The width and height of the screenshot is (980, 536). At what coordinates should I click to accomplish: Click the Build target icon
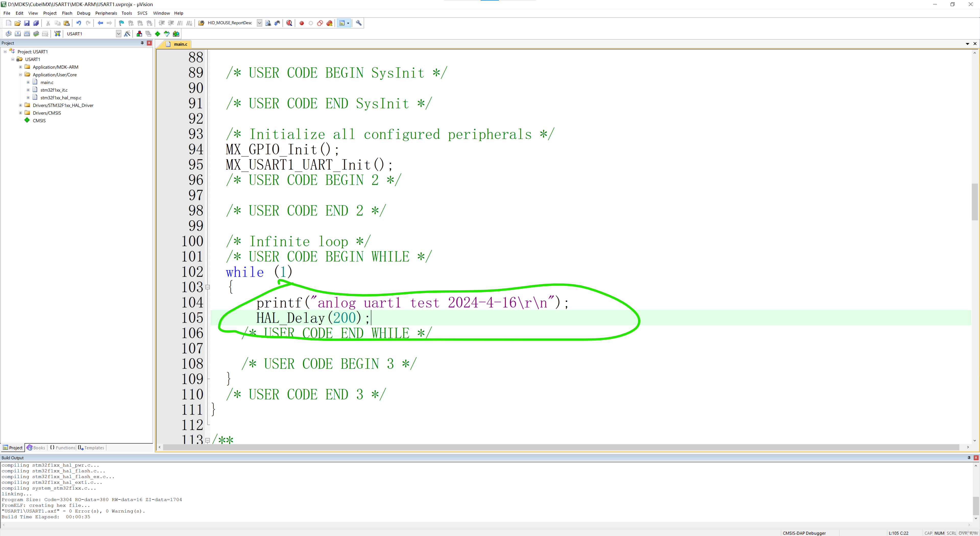pyautogui.click(x=18, y=34)
